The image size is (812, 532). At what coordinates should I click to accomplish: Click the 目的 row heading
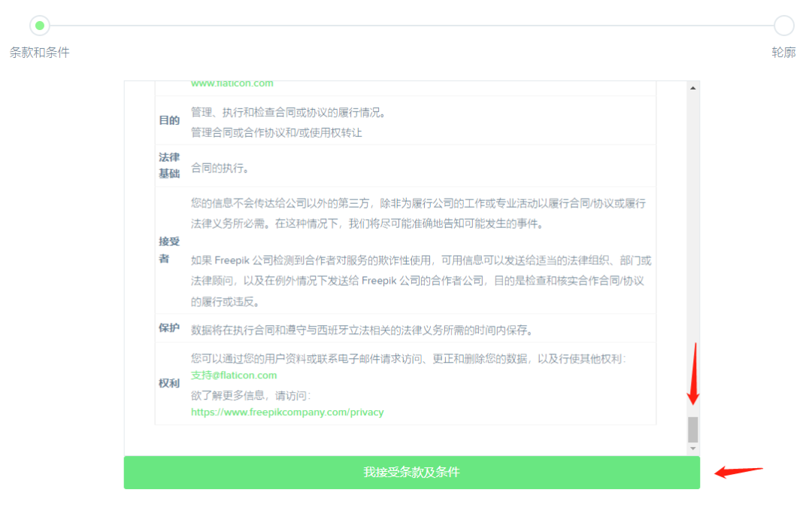pyautogui.click(x=169, y=120)
